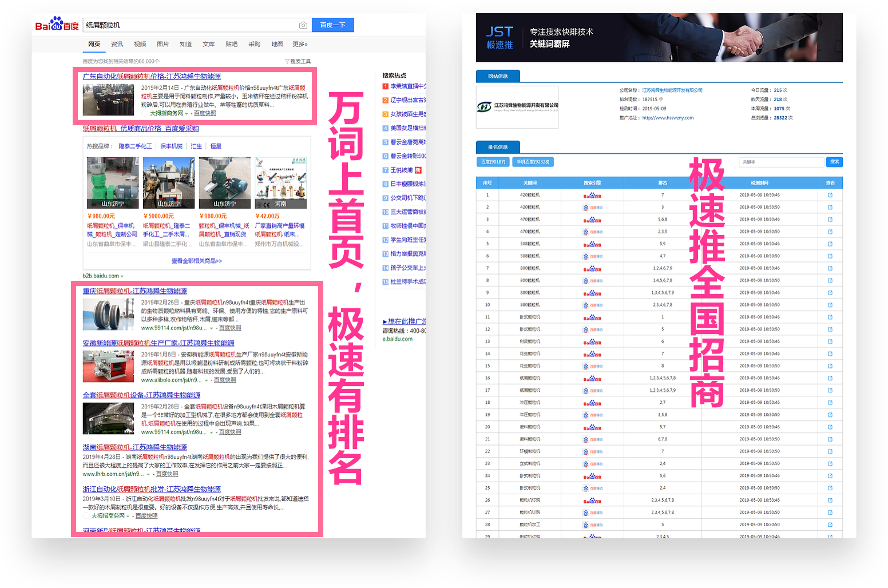This screenshot has height=588, width=888.
Task: Click the 百度快照 link under the first result
Action: point(205,113)
